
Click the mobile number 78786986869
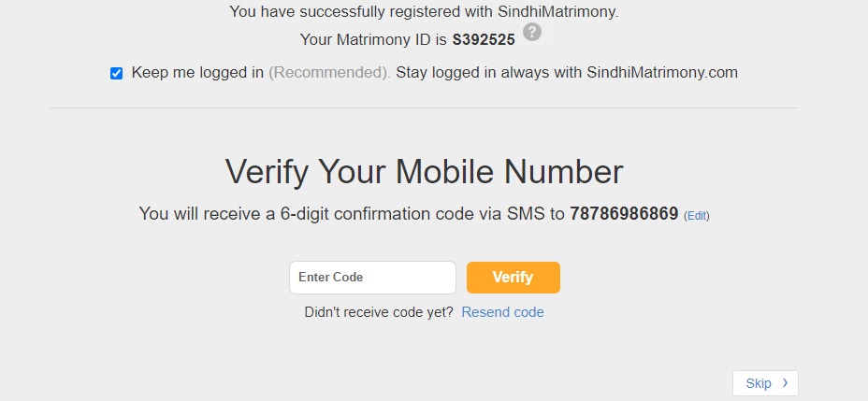624,213
